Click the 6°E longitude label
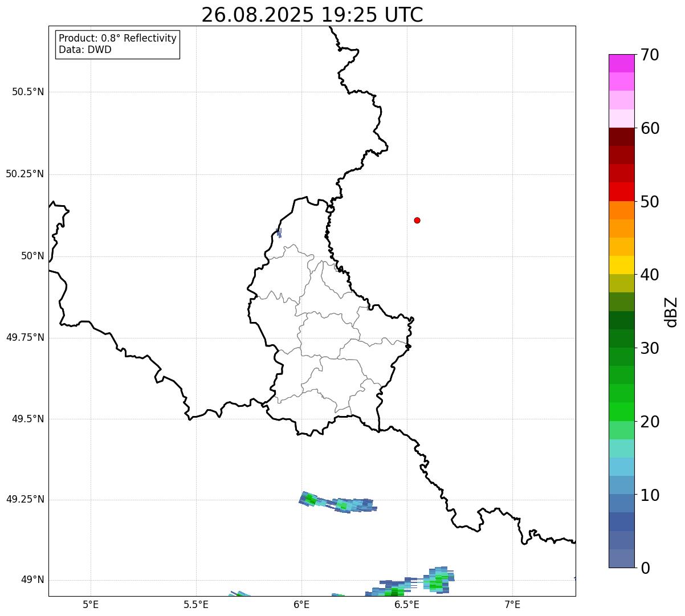This screenshot has height=616, width=685. [x=301, y=604]
